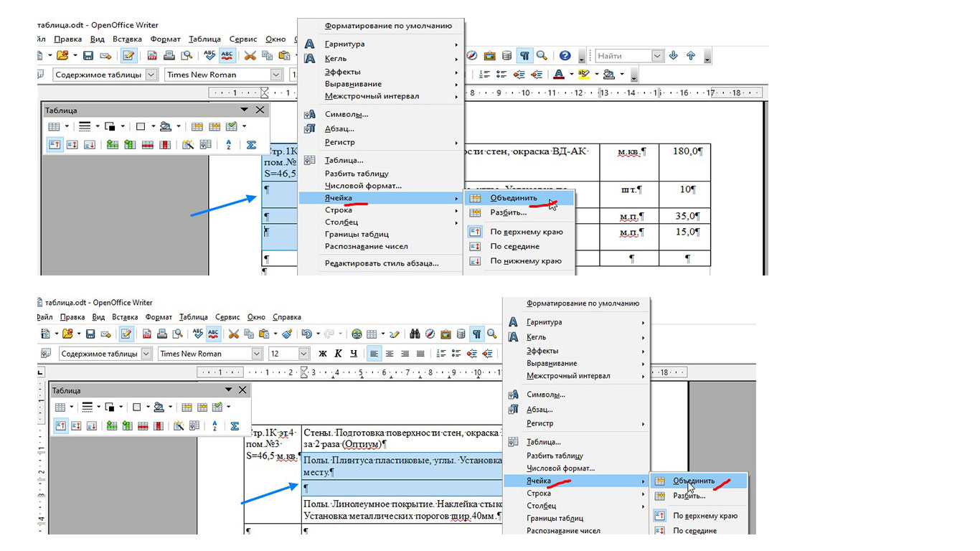Click into the Найти search field
The height and width of the screenshot is (551, 980).
click(621, 55)
